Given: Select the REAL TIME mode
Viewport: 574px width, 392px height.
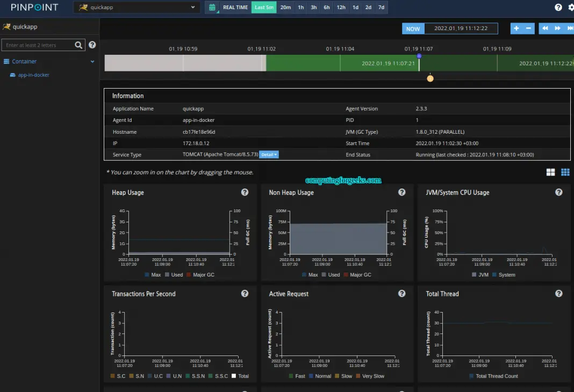Looking at the screenshot, I should click(x=235, y=8).
